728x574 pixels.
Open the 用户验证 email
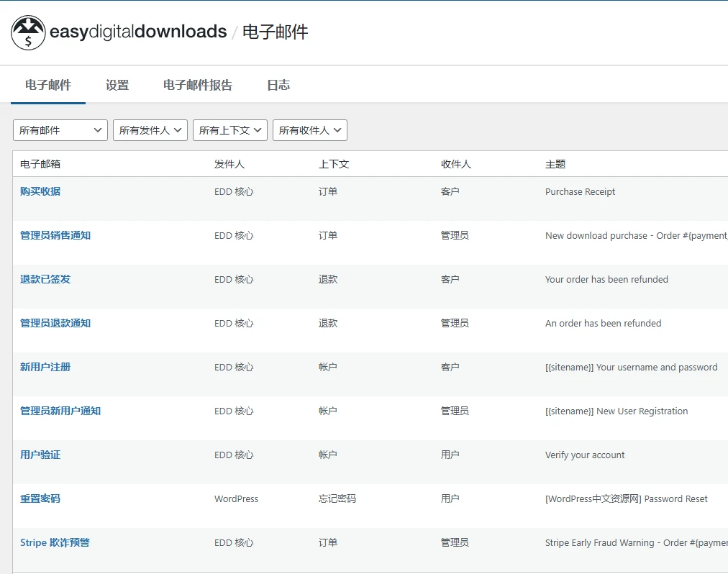40,455
